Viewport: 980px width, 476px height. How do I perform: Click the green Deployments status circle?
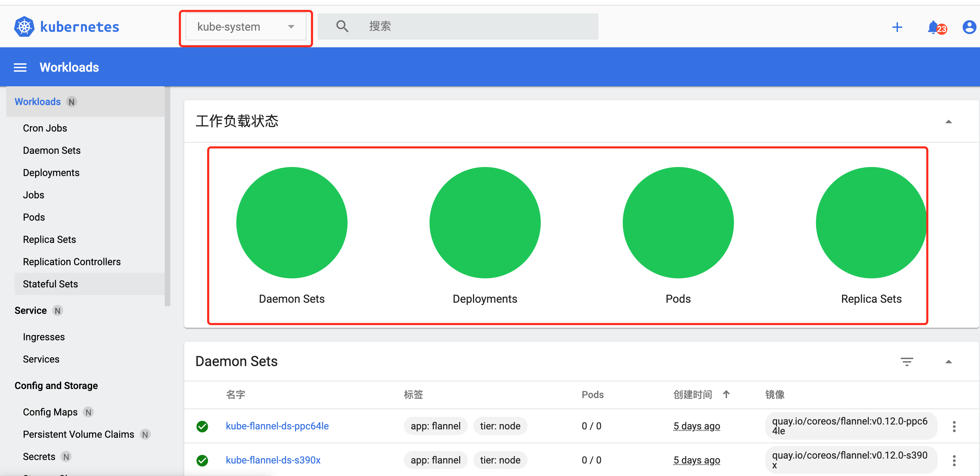click(485, 223)
